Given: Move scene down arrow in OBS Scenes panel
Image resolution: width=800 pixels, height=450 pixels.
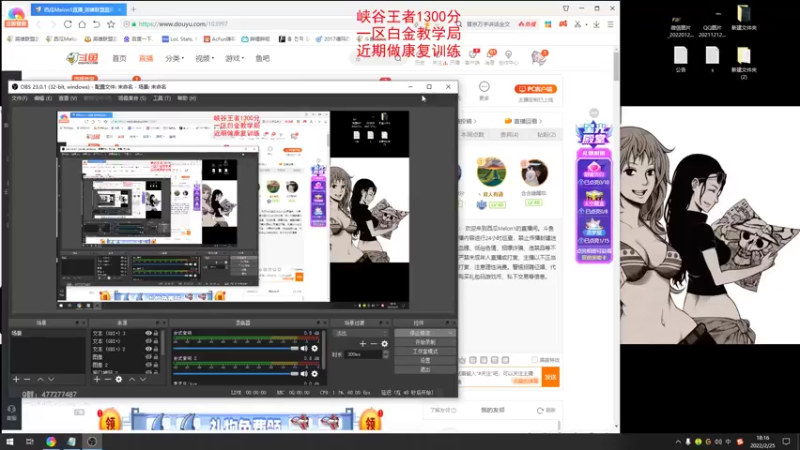Looking at the screenshot, I should click(x=51, y=380).
